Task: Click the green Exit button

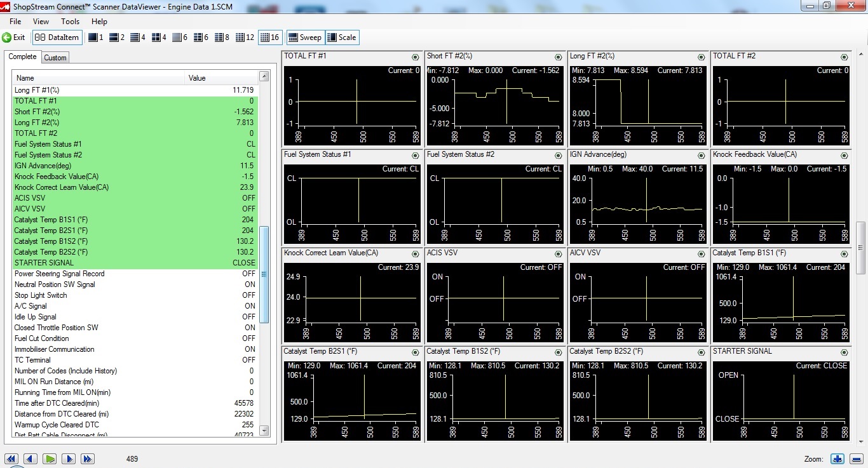Action: [13, 37]
